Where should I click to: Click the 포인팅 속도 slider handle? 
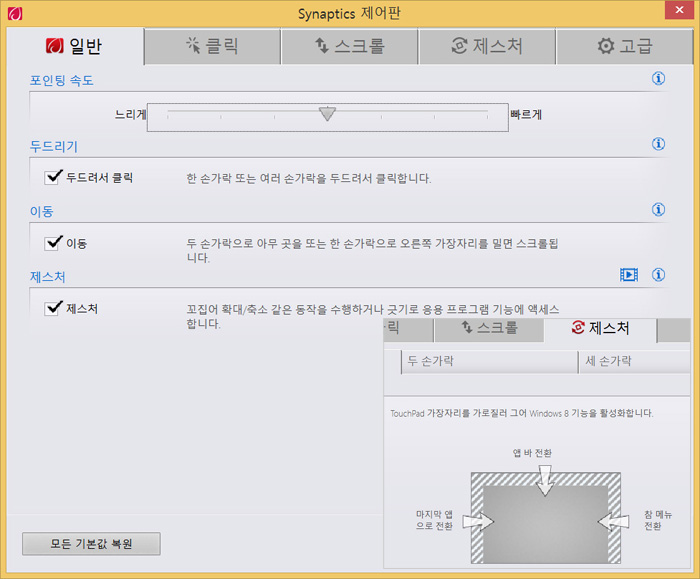point(327,114)
